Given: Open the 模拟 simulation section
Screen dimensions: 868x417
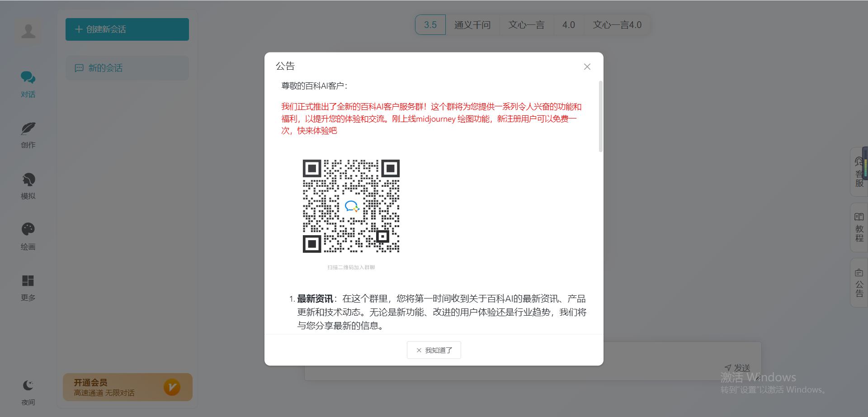Looking at the screenshot, I should point(28,186).
